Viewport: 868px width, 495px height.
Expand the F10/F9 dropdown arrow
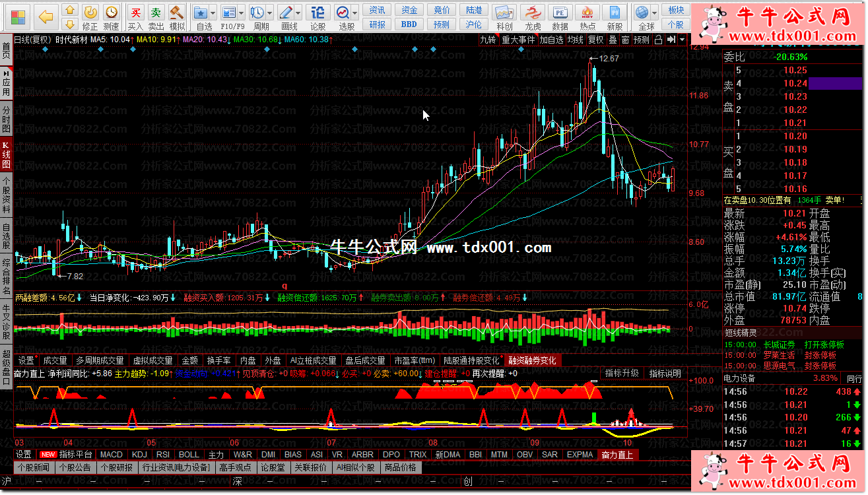coord(241,13)
